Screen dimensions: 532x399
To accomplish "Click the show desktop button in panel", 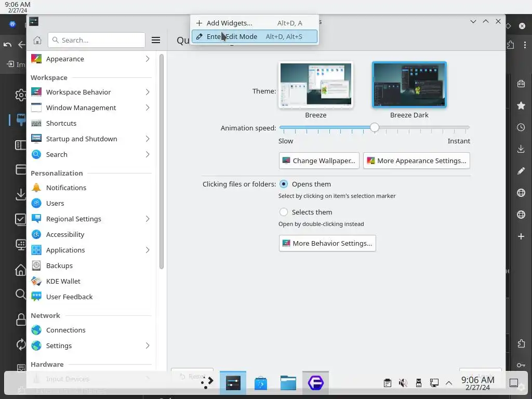I will point(514,383).
